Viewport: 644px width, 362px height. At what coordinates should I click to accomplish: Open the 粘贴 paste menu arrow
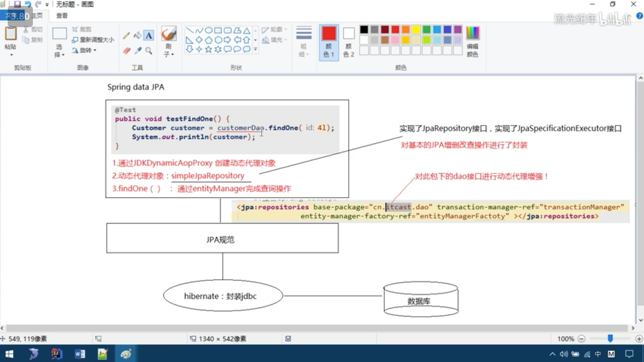11,55
